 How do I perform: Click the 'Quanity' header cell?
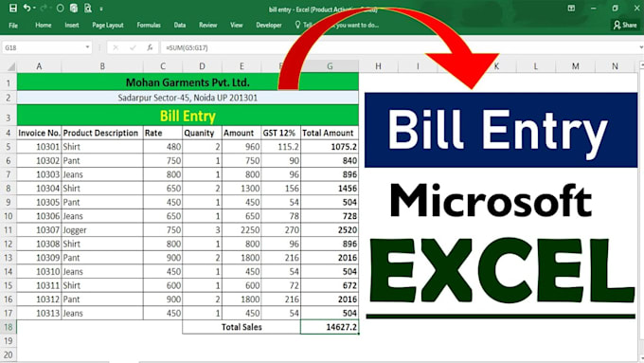(202, 133)
